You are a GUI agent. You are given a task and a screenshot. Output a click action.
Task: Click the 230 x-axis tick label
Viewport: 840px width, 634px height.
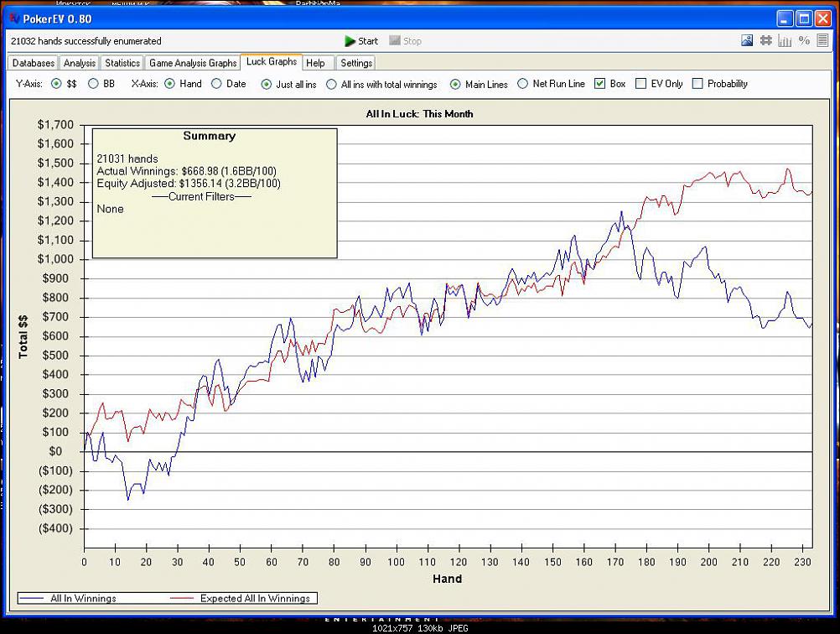point(802,562)
